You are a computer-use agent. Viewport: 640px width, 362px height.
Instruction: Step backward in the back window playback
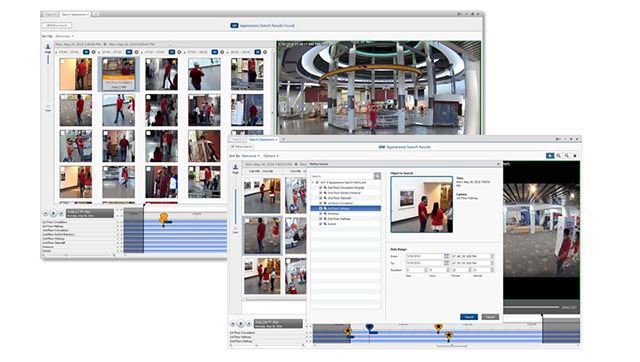pos(46,213)
